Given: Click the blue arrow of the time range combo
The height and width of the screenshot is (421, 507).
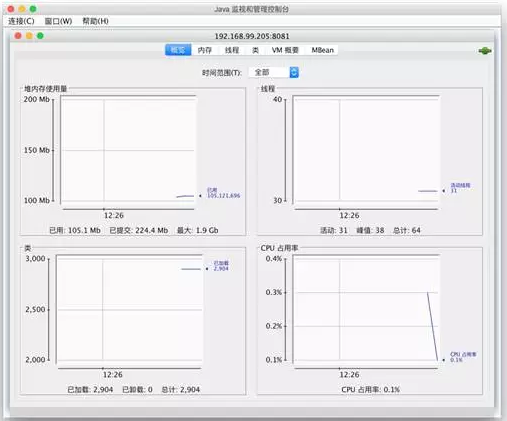Looking at the screenshot, I should [x=294, y=72].
